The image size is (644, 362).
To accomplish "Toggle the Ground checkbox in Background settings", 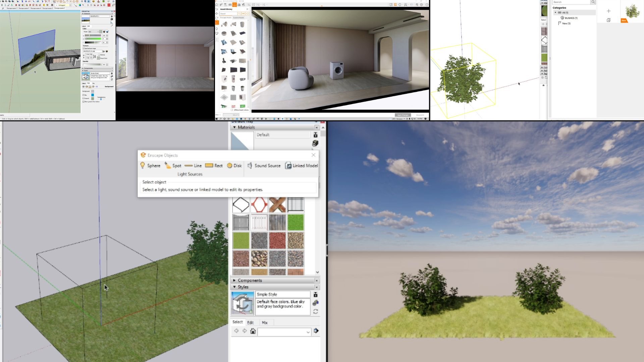I will [x=83, y=98].
